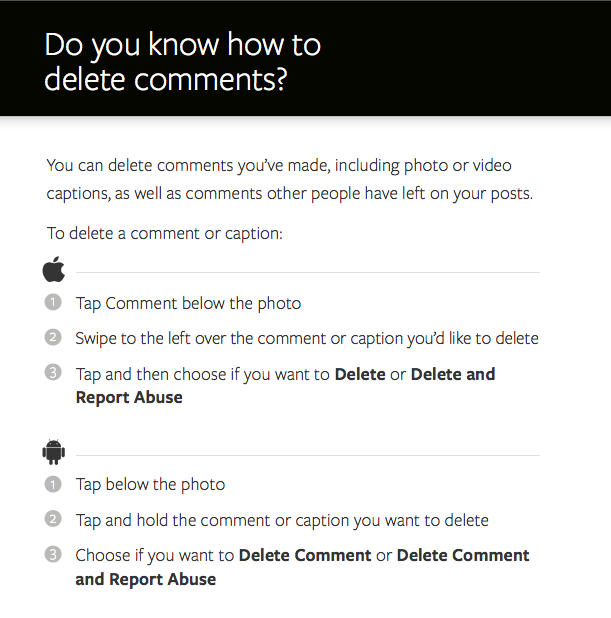Click step 1 badge under Android section
This screenshot has height=618, width=611.
53,485
